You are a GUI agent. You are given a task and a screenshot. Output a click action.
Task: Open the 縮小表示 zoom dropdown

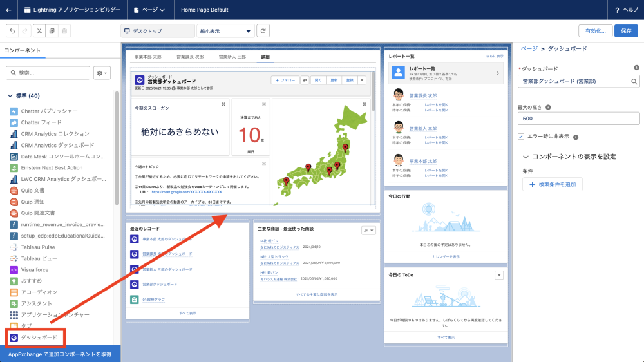pyautogui.click(x=225, y=31)
